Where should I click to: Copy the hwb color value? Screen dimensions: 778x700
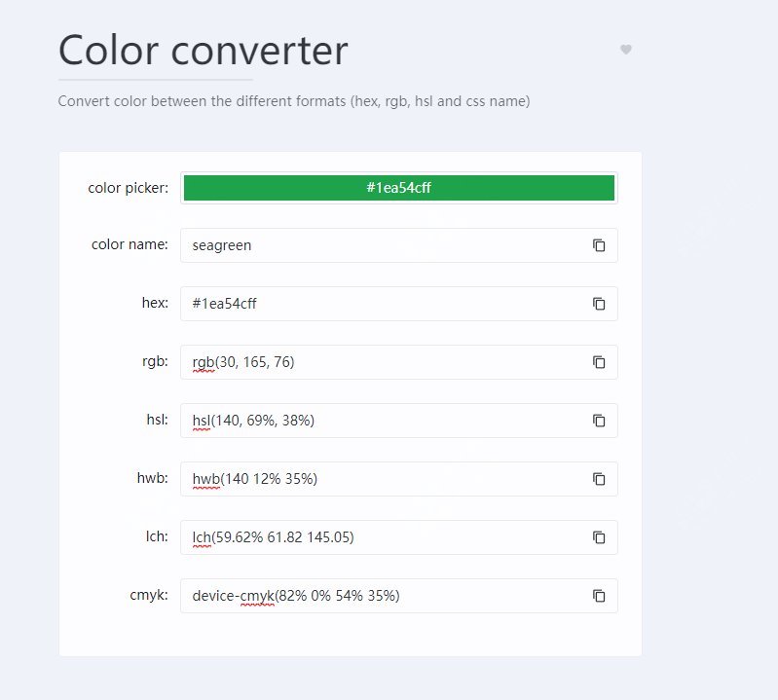(599, 479)
